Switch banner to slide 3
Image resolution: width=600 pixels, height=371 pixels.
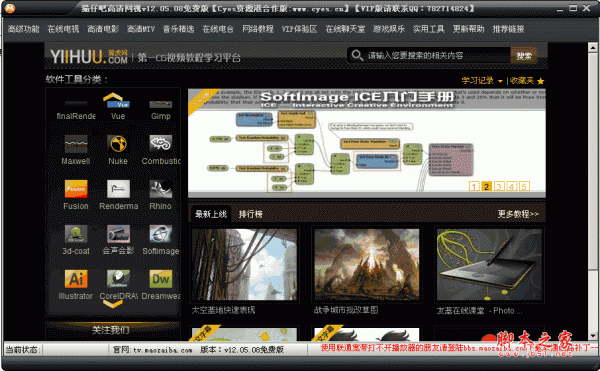click(499, 186)
